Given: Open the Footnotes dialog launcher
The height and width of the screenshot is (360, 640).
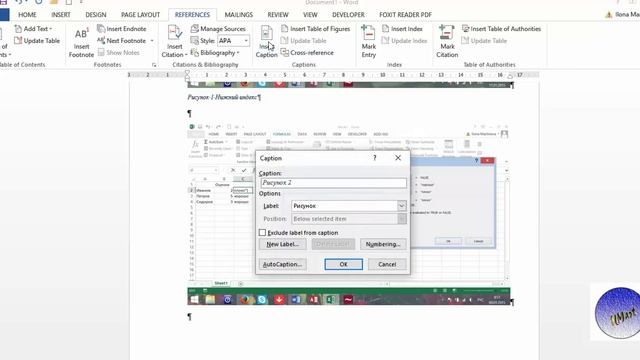Looking at the screenshot, I should tap(154, 65).
